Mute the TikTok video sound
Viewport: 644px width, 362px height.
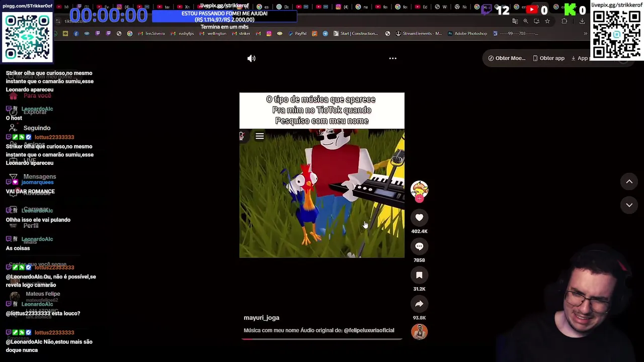(x=252, y=58)
